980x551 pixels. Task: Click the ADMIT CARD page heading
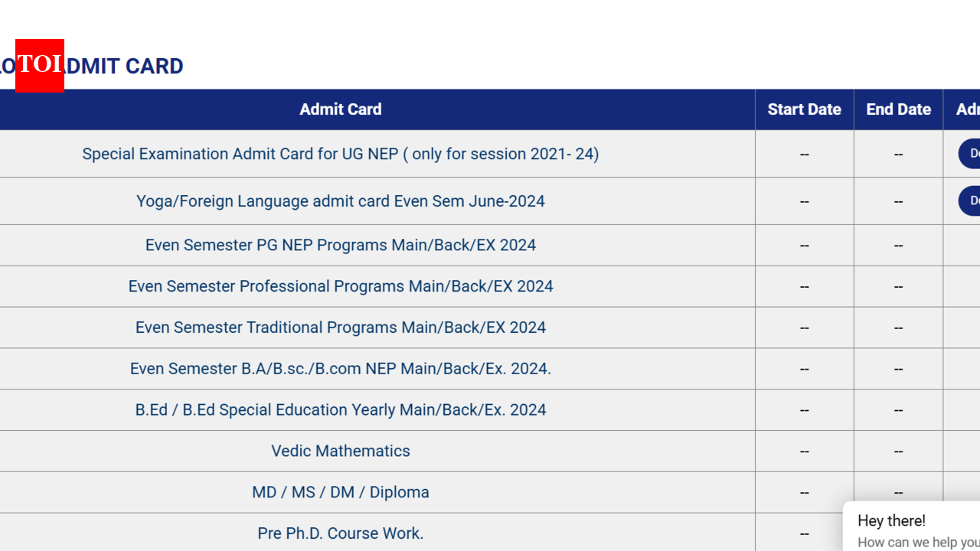(x=122, y=67)
